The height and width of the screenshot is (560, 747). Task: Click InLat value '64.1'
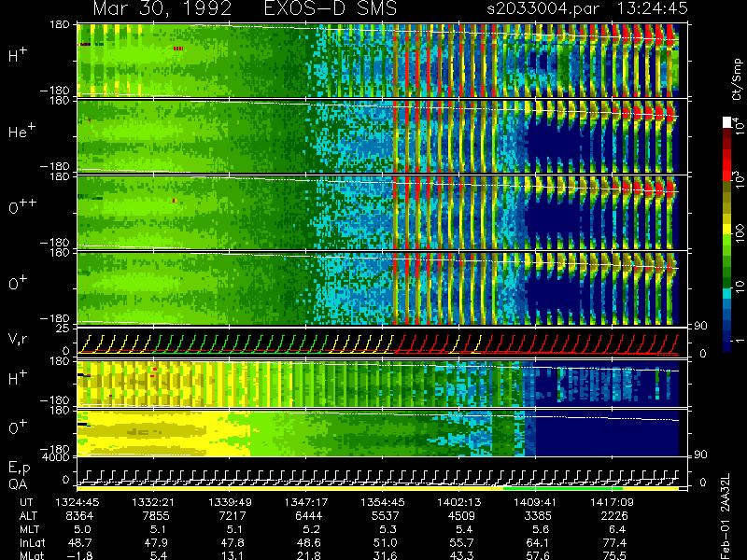pyautogui.click(x=539, y=542)
